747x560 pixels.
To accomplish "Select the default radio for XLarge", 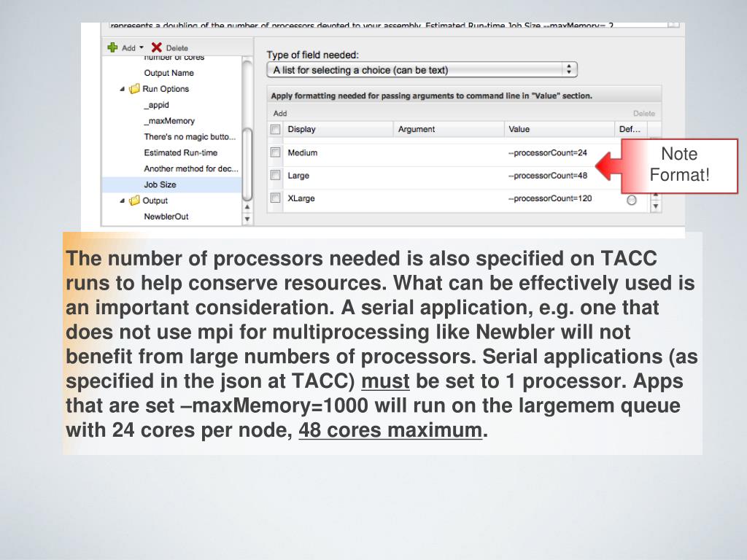I will (632, 200).
